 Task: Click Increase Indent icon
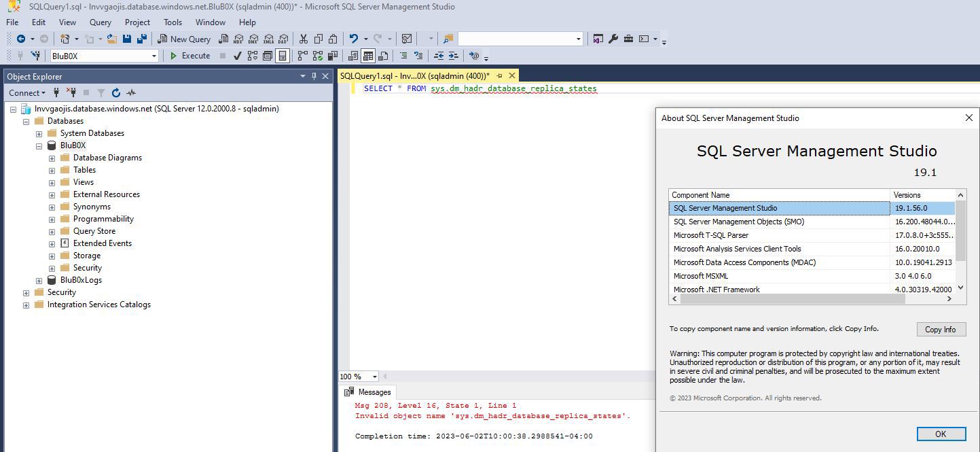tap(454, 56)
